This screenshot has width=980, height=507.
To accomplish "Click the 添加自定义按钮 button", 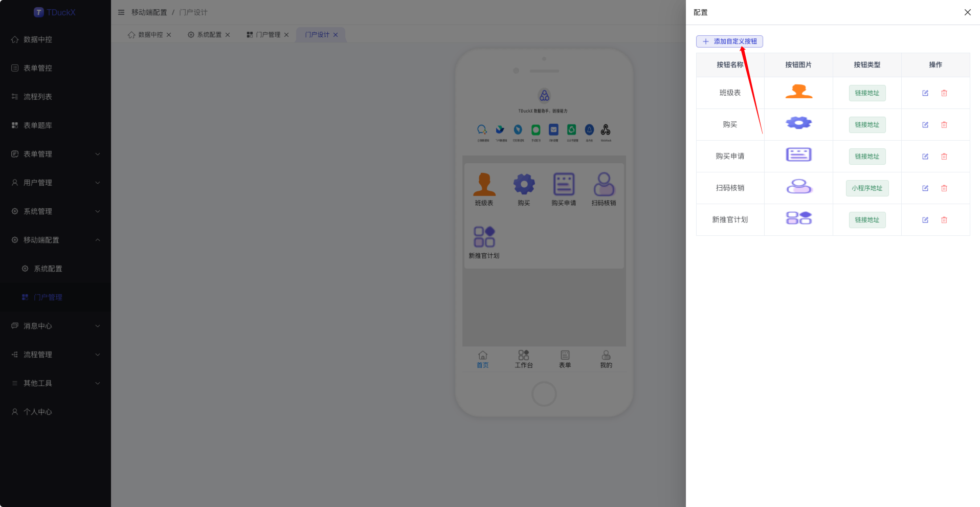I will click(729, 41).
